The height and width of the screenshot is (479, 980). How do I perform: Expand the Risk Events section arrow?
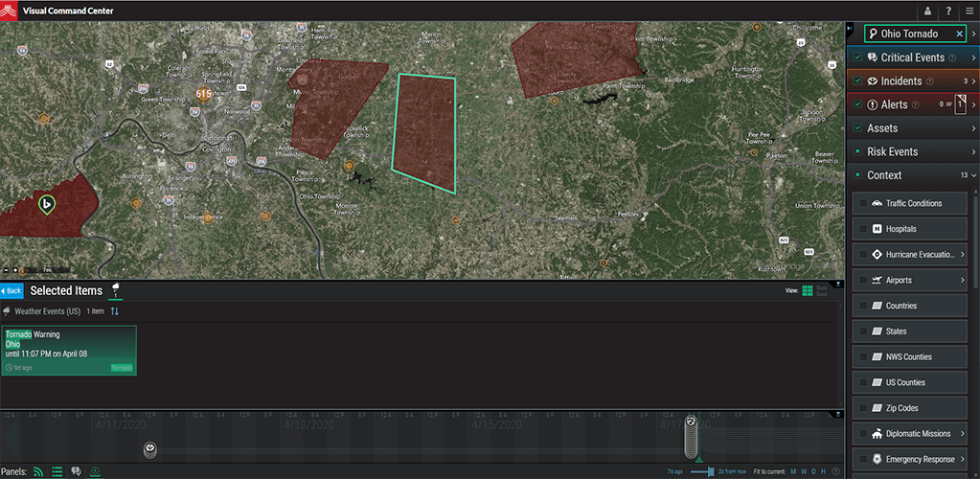point(973,152)
